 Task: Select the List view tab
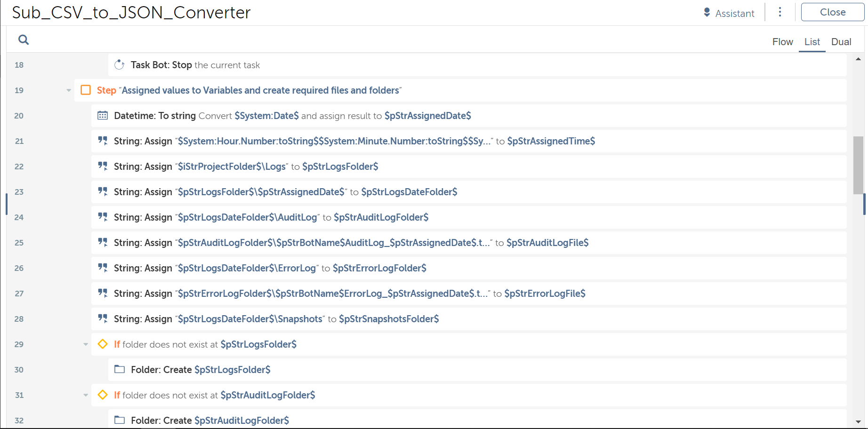(812, 42)
